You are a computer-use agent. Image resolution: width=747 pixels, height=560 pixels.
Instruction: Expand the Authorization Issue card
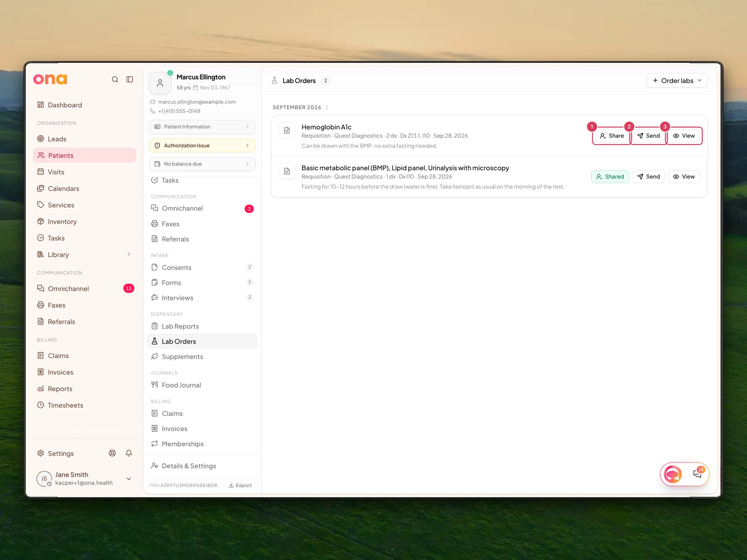click(x=202, y=146)
